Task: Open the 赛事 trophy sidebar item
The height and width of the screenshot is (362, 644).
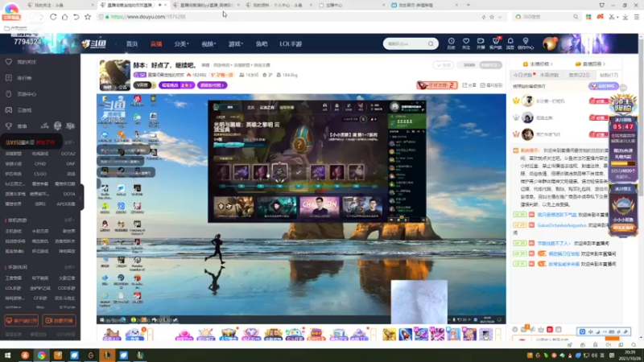Action: tap(16, 126)
